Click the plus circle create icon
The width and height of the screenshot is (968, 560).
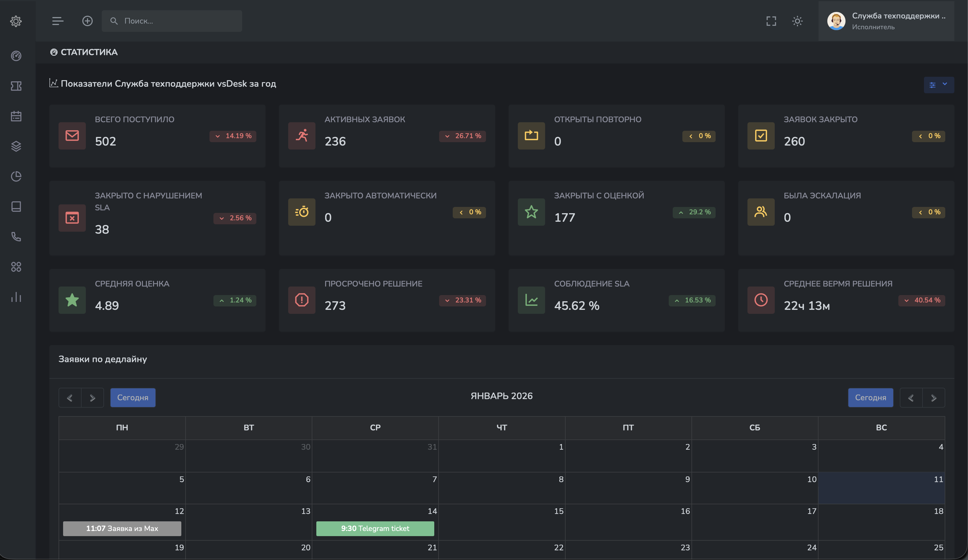(87, 21)
